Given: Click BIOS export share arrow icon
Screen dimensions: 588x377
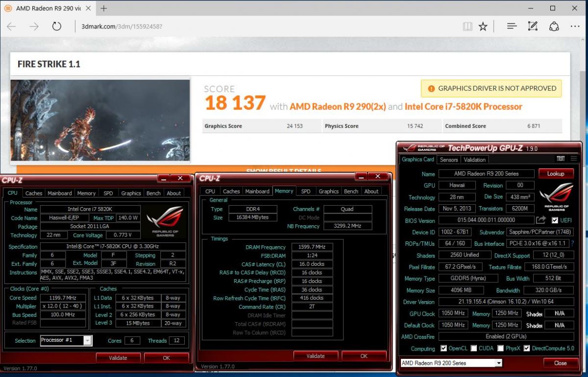Looking at the screenshot, I should coord(541,220).
